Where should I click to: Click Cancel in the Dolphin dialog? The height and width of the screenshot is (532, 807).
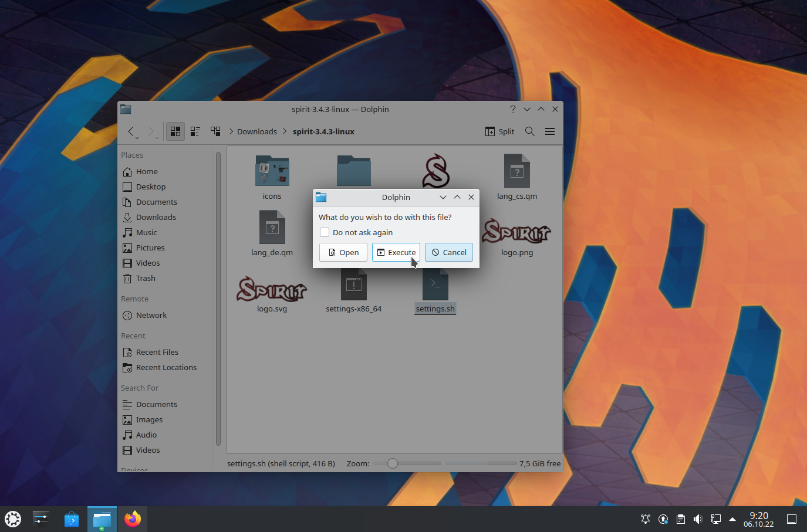[449, 252]
